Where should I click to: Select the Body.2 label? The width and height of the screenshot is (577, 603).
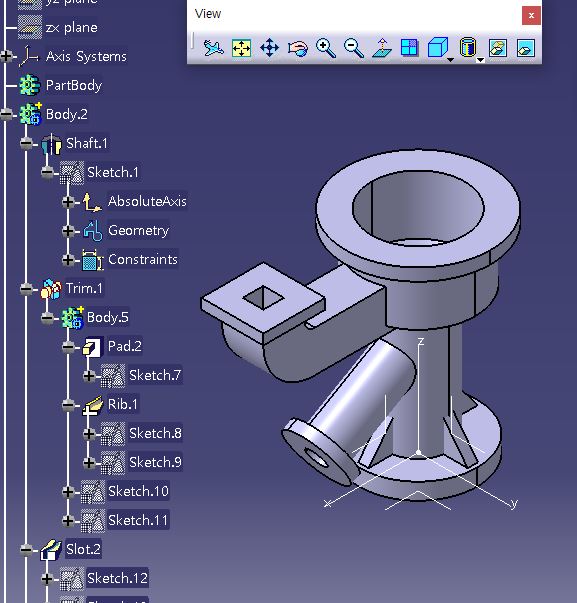(x=67, y=114)
